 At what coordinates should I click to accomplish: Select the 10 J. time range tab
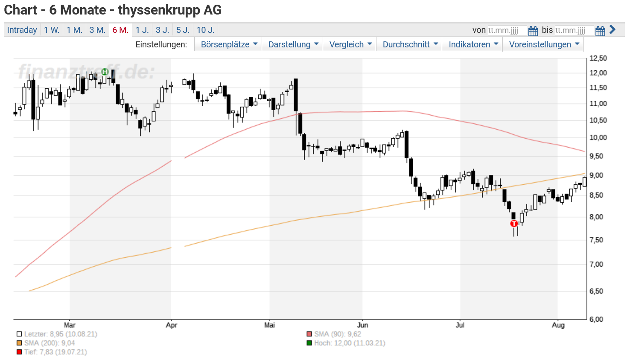pyautogui.click(x=205, y=30)
